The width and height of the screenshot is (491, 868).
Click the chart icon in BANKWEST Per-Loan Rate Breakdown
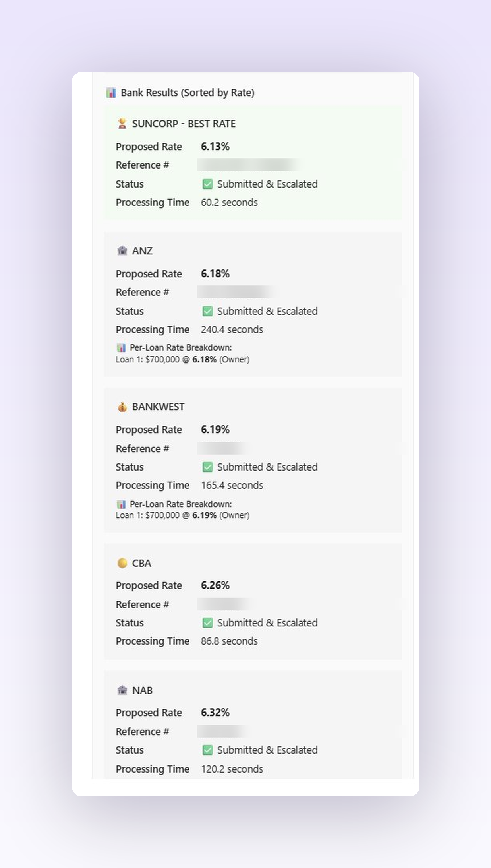(x=121, y=504)
